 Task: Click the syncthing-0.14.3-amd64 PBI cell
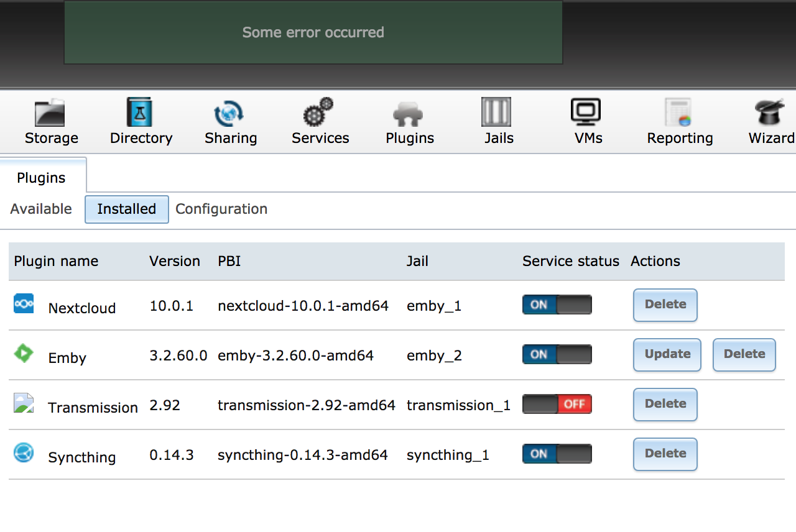(x=303, y=455)
